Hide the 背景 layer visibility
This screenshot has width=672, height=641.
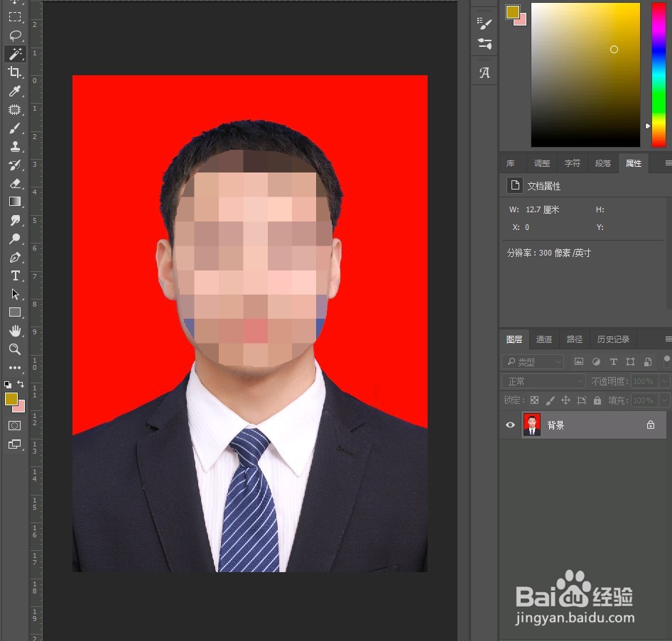(x=510, y=424)
